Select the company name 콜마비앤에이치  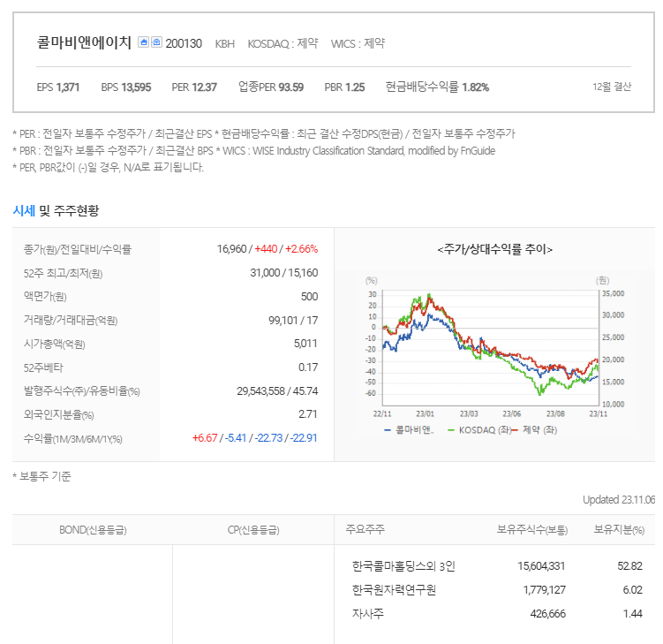coord(84,42)
